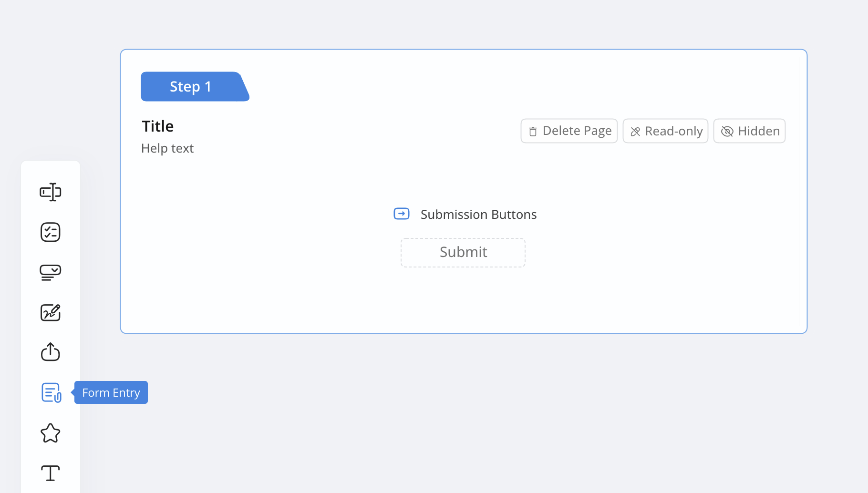Viewport: 868px width, 493px height.
Task: Click the Help text placeholder
Action: point(167,148)
